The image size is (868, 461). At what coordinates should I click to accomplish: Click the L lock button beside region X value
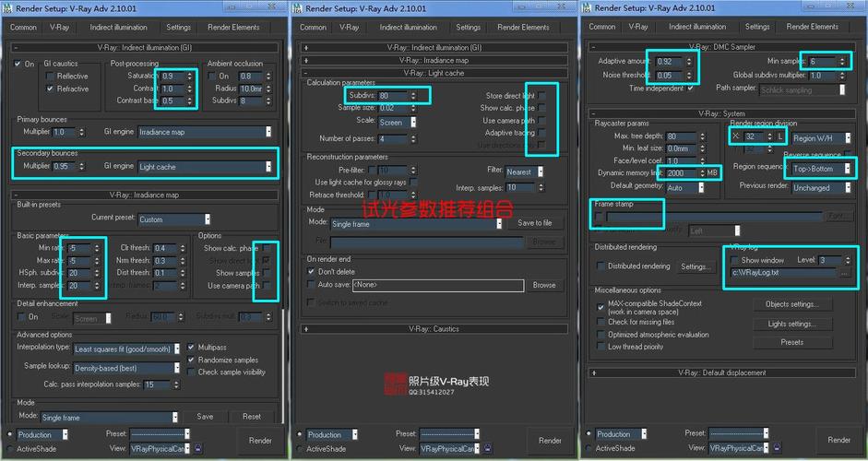(x=780, y=136)
